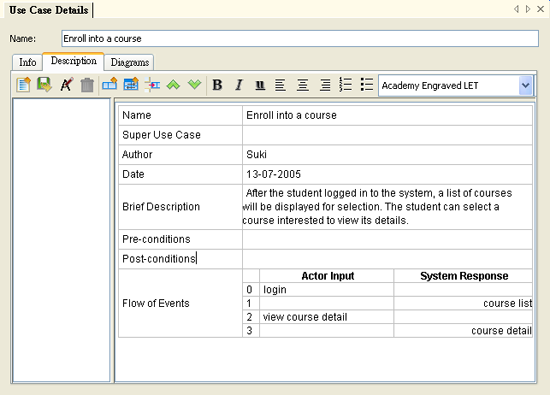Open the Academy Engraved LET font dropdown
This screenshot has width=550, height=395.
(525, 85)
